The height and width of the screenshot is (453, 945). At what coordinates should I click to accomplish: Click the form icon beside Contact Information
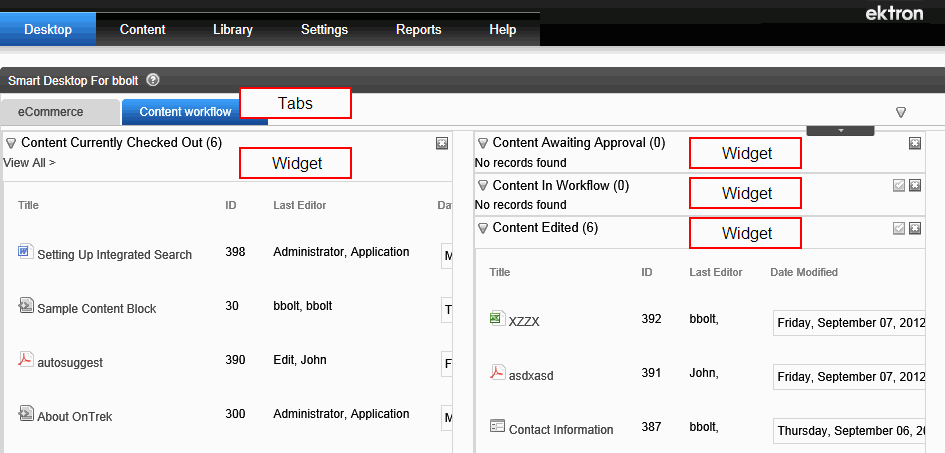pos(497,426)
